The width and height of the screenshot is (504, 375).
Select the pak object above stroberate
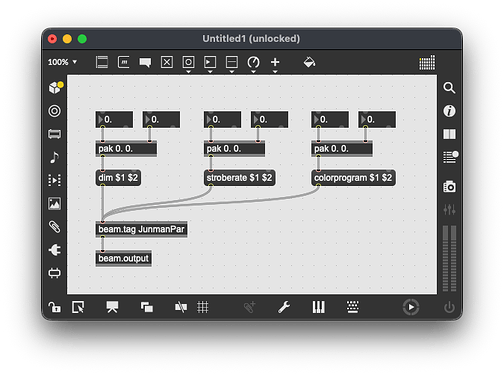pos(234,149)
